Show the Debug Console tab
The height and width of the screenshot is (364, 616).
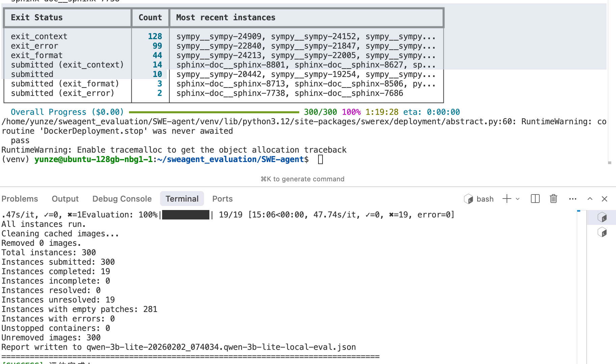[122, 199]
